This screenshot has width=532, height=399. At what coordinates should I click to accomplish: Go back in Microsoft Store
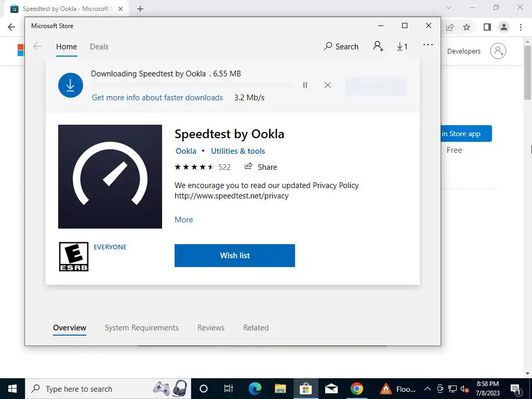tap(37, 46)
